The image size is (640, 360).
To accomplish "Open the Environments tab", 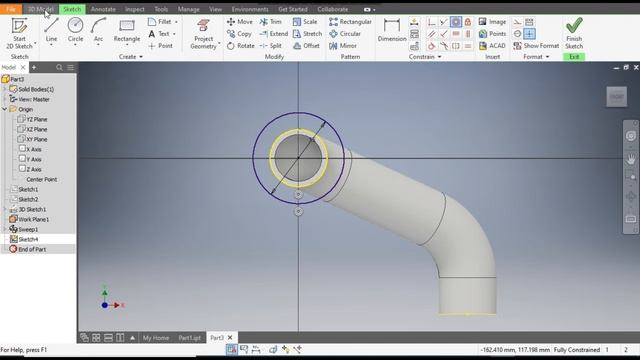I will pos(250,9).
